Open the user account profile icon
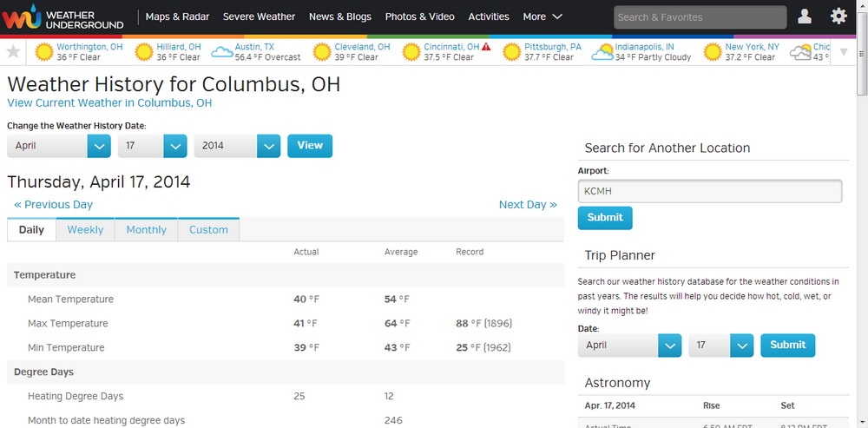The image size is (868, 428). point(805,16)
